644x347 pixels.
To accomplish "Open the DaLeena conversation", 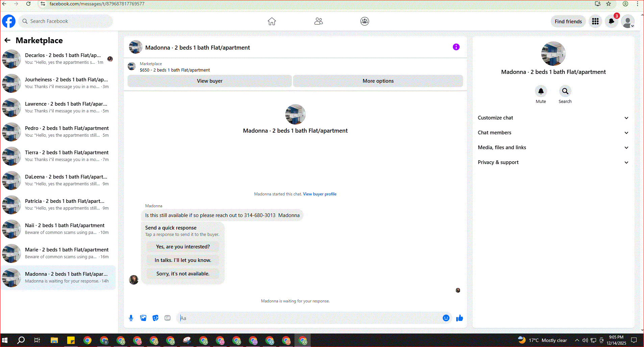I will pos(58,180).
